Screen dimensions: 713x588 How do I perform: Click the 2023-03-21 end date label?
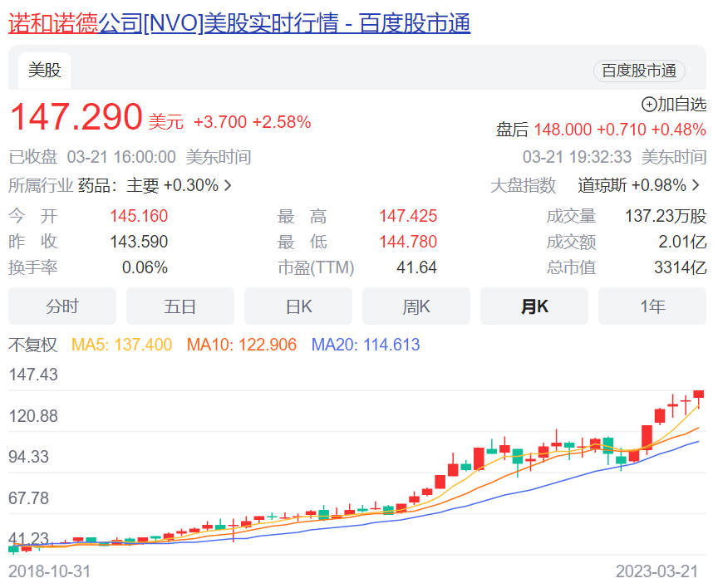[x=656, y=571]
